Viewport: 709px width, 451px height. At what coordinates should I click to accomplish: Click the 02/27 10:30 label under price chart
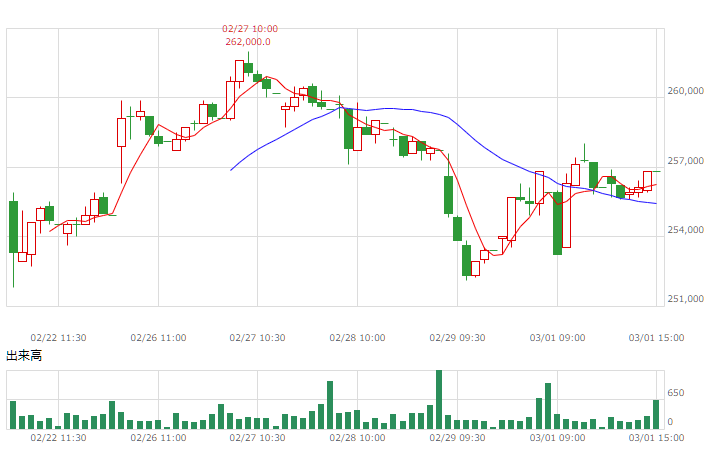coord(257,338)
